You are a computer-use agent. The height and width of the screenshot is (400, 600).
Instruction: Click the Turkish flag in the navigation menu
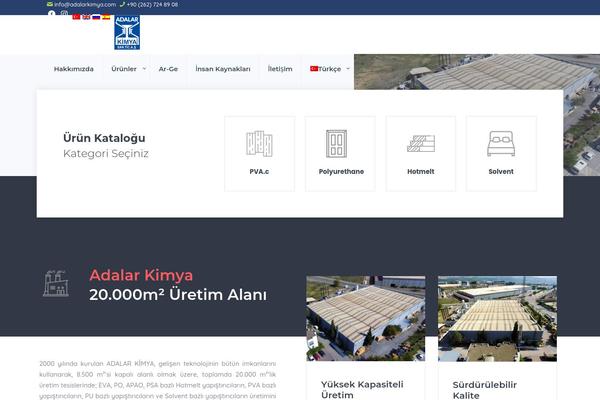[314, 69]
